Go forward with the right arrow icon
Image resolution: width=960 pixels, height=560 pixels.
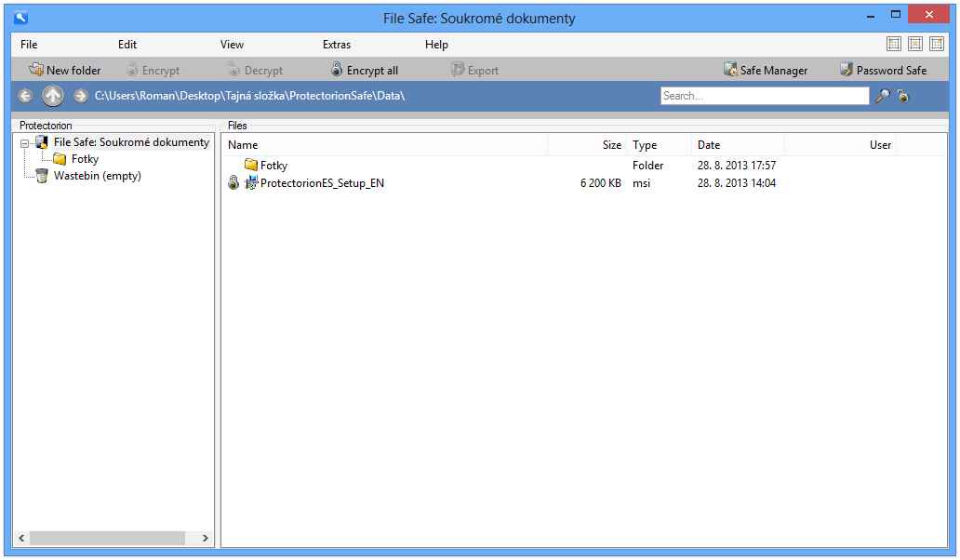[80, 96]
